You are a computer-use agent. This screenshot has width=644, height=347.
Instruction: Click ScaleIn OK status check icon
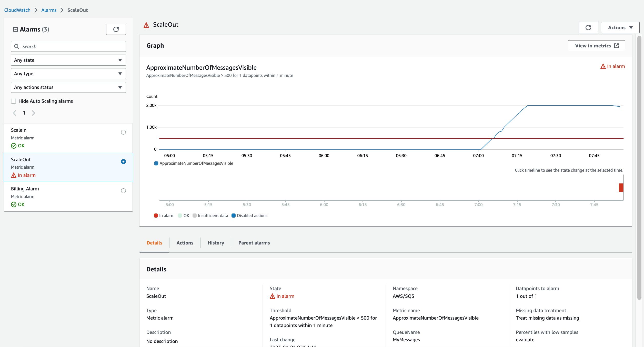point(14,146)
